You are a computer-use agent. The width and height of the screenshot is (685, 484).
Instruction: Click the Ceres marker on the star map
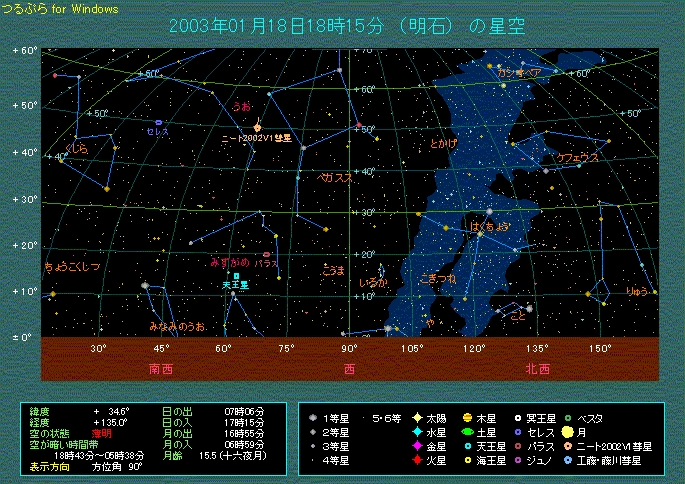(x=158, y=123)
